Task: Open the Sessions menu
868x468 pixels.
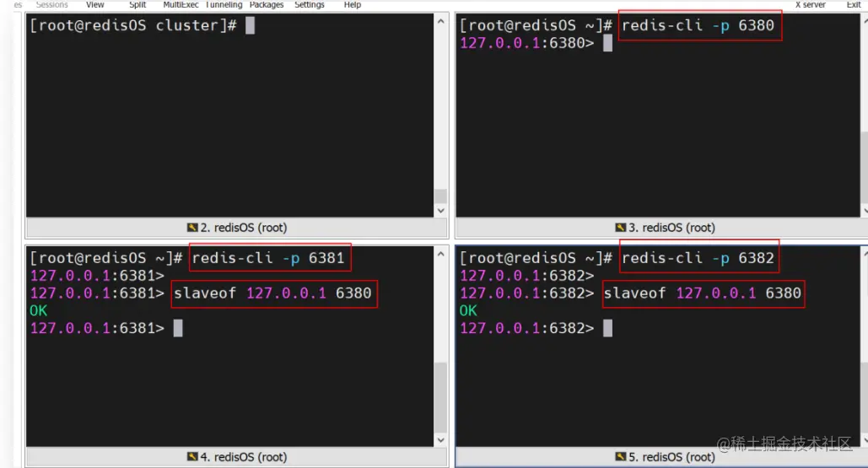Action: (x=51, y=4)
